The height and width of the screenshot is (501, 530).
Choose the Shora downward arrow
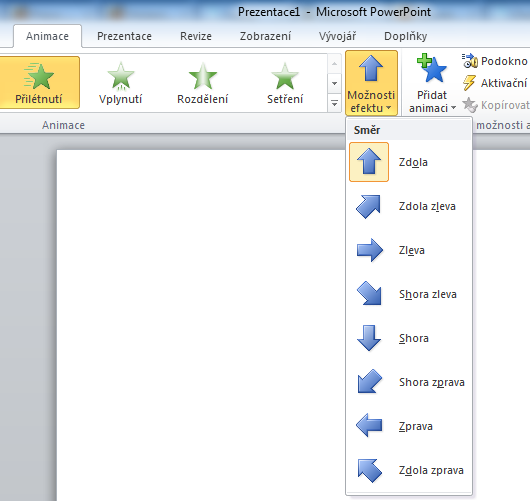[x=409, y=338]
